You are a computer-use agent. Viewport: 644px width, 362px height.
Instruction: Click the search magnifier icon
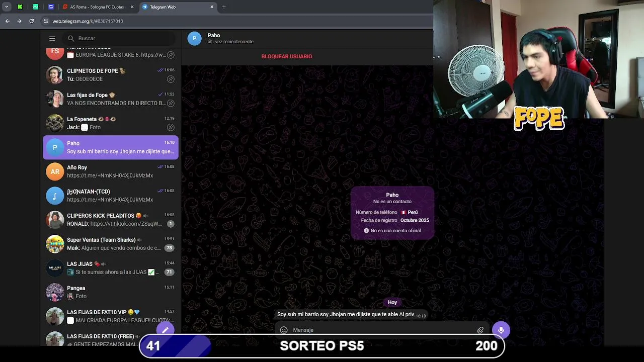71,38
